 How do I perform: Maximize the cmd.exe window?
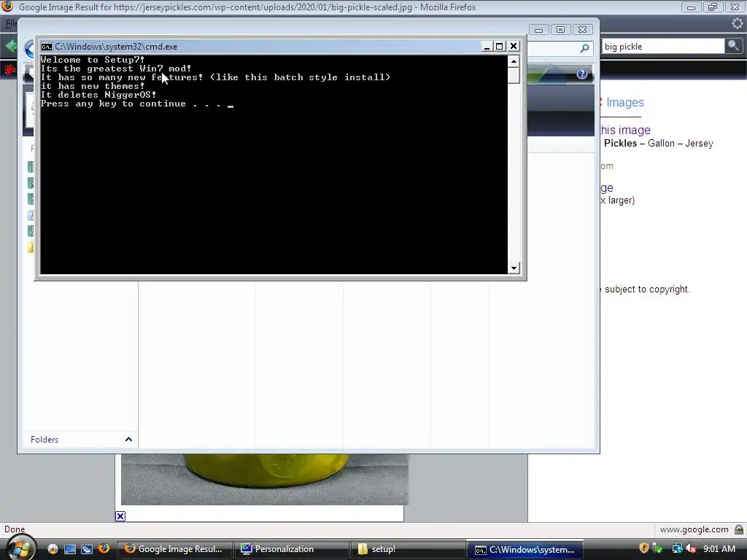499,46
